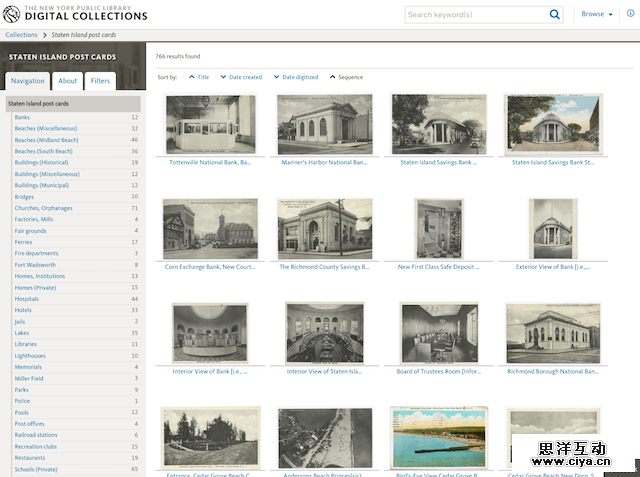The image size is (640, 477).
Task: Open Churches, Orphanages category
Action: (43, 208)
